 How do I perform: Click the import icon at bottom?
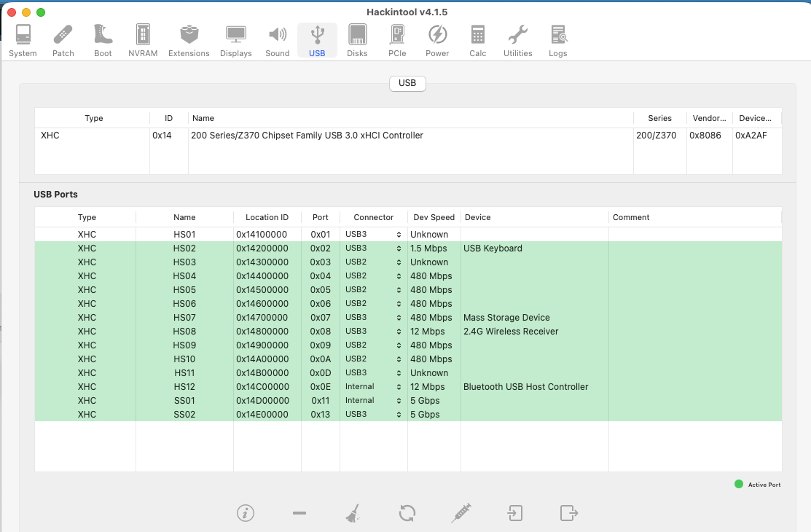pyautogui.click(x=515, y=513)
